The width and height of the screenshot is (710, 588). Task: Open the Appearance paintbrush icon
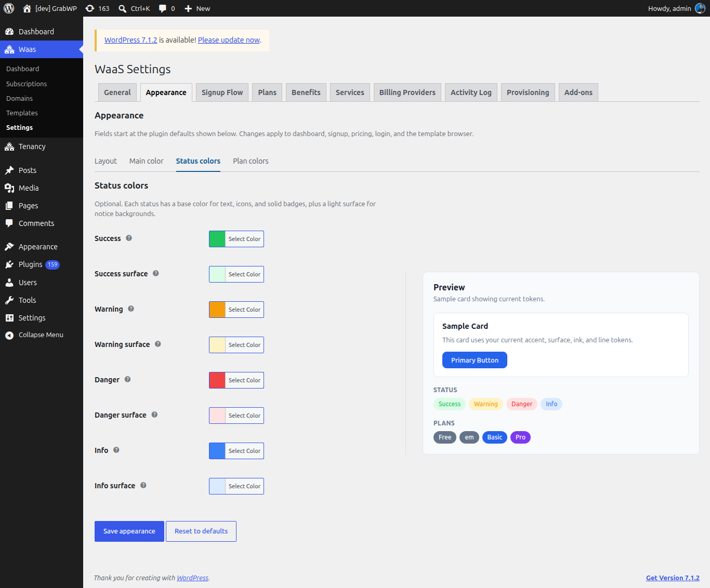9,247
